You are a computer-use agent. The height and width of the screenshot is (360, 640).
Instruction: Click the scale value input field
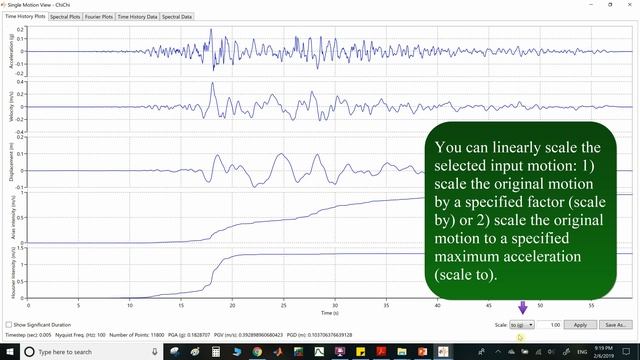pyautogui.click(x=549, y=325)
